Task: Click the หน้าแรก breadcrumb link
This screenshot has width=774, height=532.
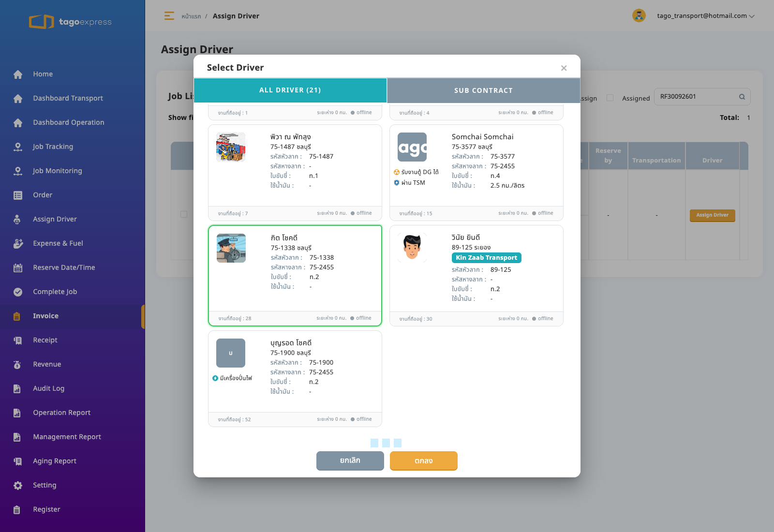Action: [191, 16]
